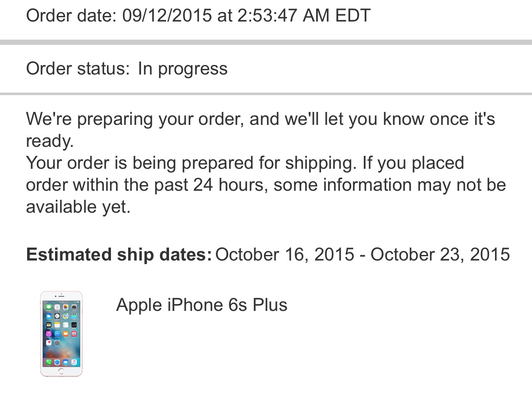Click the Messages icon on the iPhone image
This screenshot has width=532, height=394.
point(49,307)
